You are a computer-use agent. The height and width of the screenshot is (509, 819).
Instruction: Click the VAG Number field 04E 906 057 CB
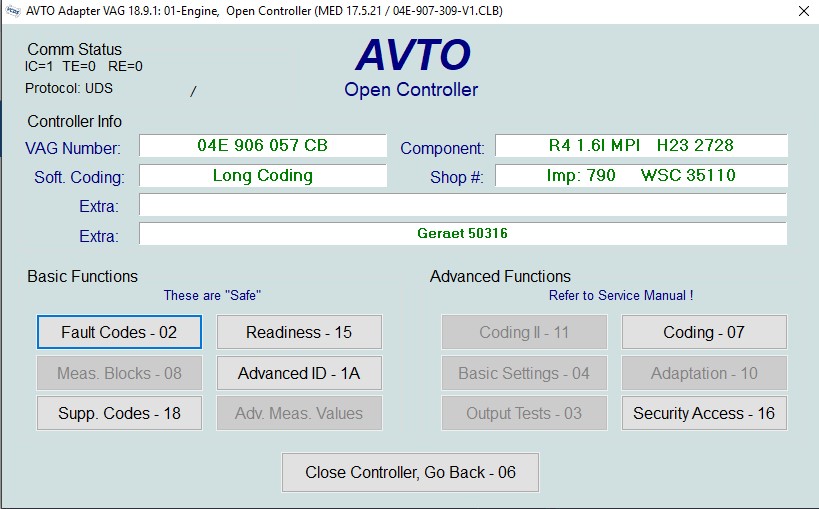[263, 145]
